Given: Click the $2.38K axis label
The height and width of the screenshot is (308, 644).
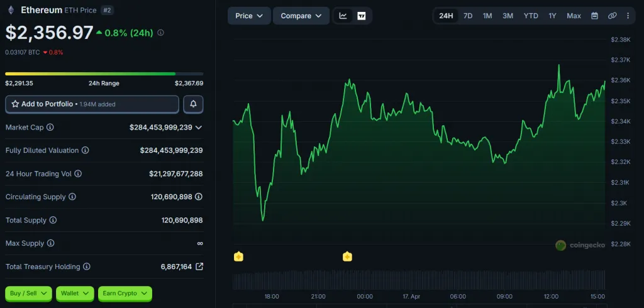Looking at the screenshot, I should coord(621,40).
